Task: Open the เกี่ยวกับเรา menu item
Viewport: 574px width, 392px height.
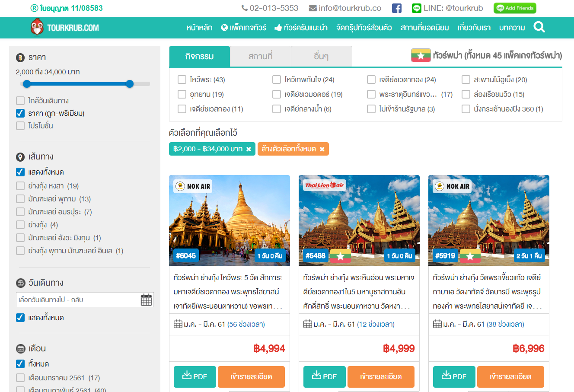Action: click(474, 28)
